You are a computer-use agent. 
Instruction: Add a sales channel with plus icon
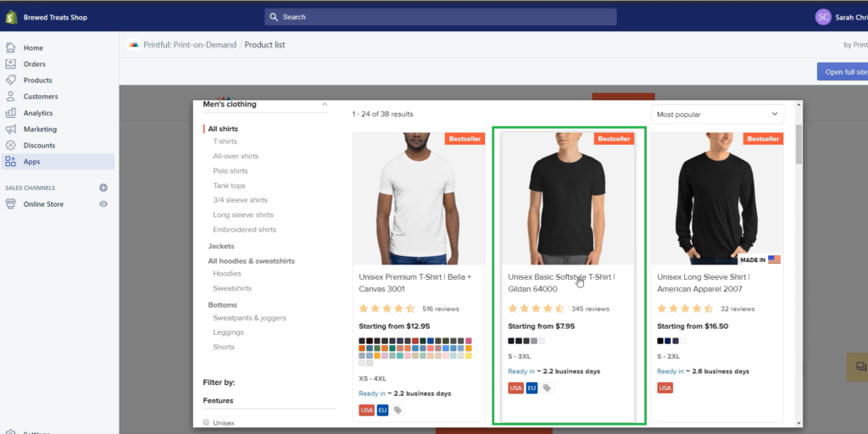tap(103, 187)
